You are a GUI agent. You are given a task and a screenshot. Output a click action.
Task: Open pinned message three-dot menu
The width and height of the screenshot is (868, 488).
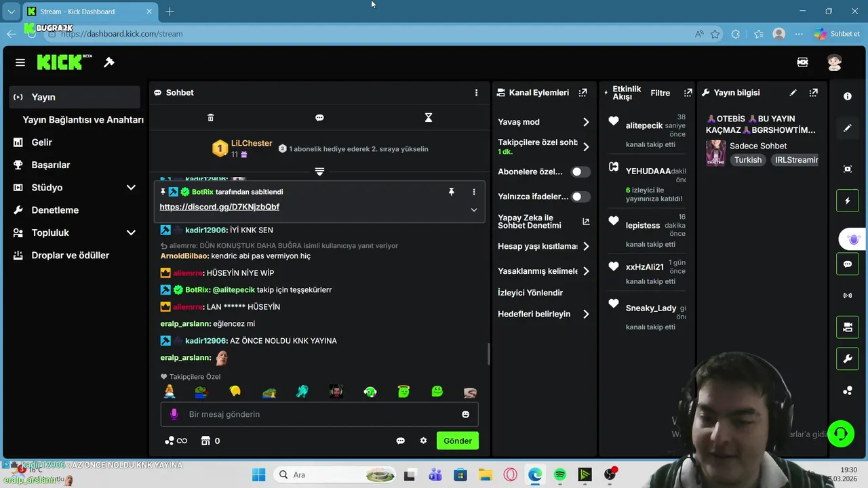[x=473, y=192]
